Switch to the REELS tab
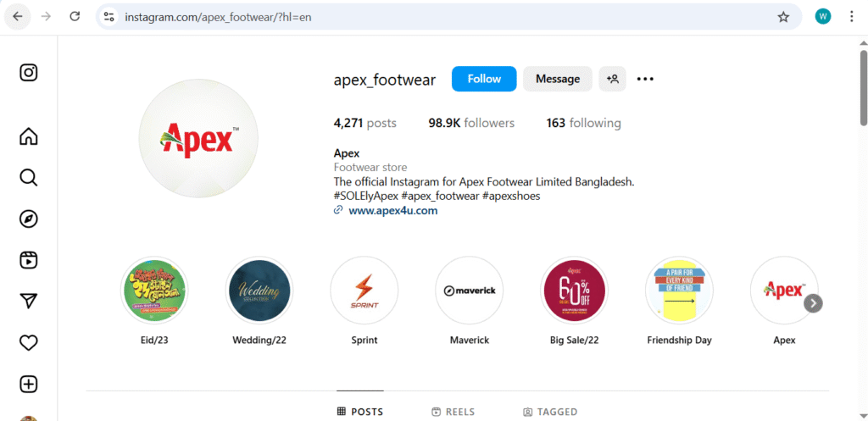This screenshot has height=421, width=868. click(453, 412)
